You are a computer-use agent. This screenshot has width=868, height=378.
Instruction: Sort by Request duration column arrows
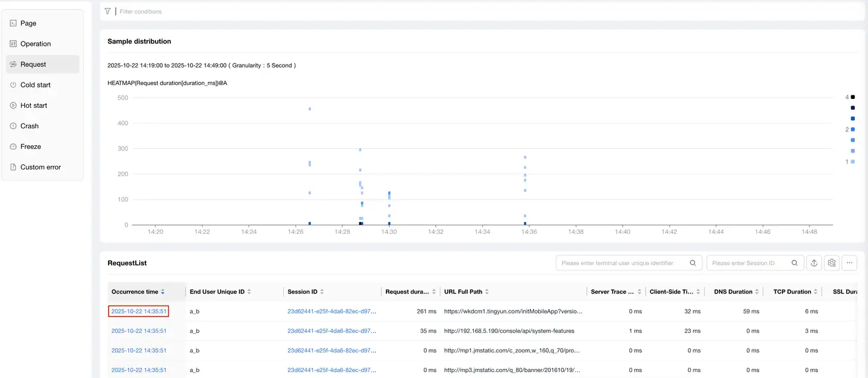pos(434,292)
